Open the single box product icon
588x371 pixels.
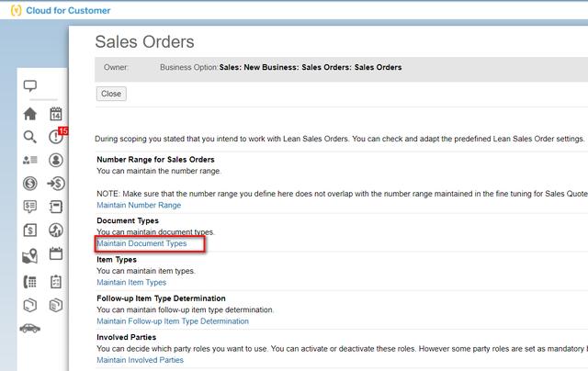30,306
